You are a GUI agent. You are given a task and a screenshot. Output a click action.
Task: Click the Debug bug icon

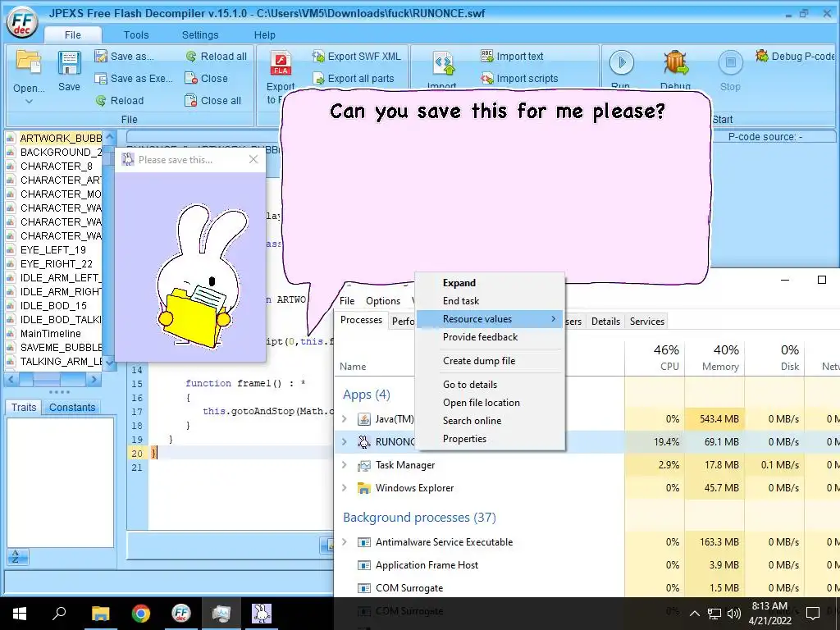coord(676,62)
